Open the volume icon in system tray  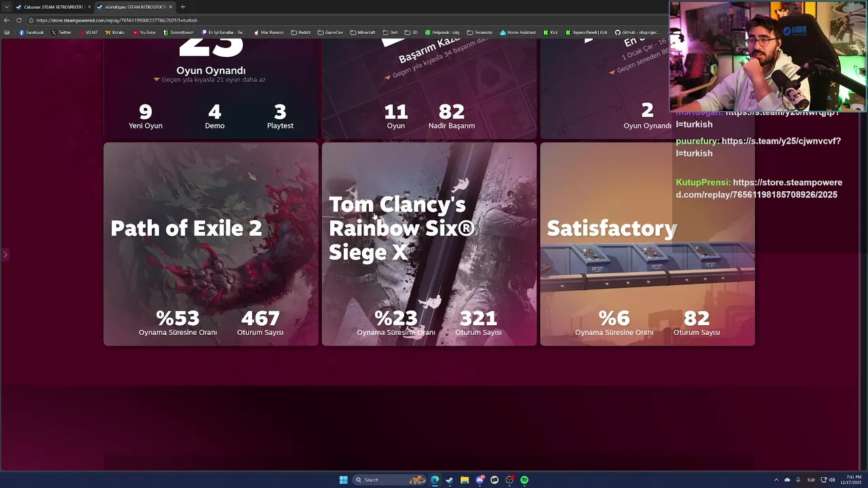pos(832,480)
